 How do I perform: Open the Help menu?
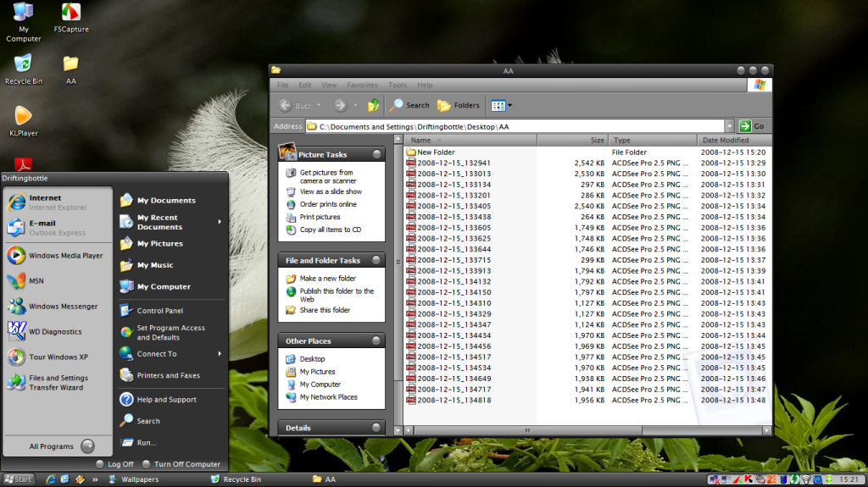pyautogui.click(x=425, y=85)
